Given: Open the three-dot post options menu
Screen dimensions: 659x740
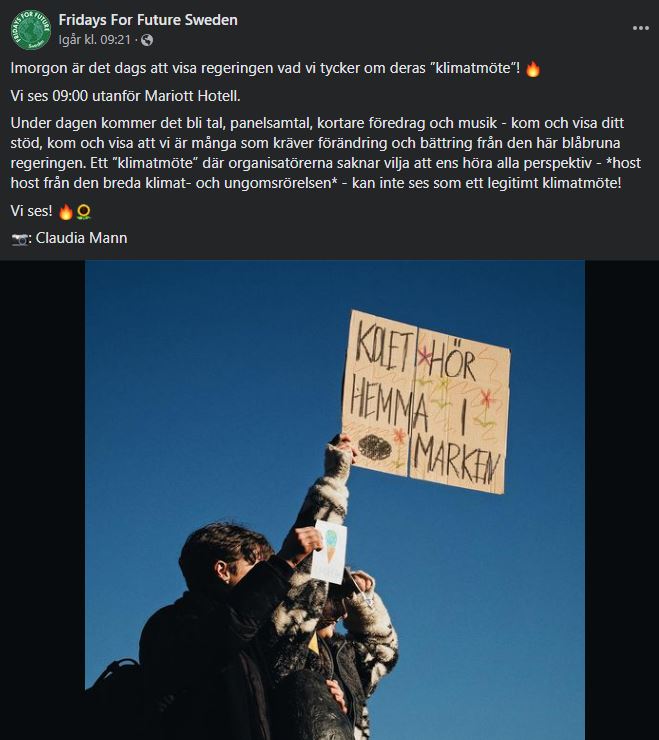Looking at the screenshot, I should coord(641,28).
